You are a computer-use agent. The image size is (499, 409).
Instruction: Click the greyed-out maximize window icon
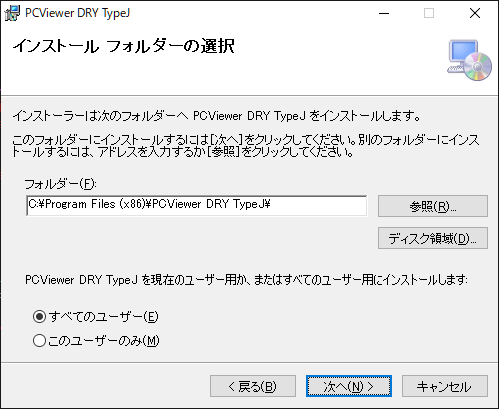429,13
